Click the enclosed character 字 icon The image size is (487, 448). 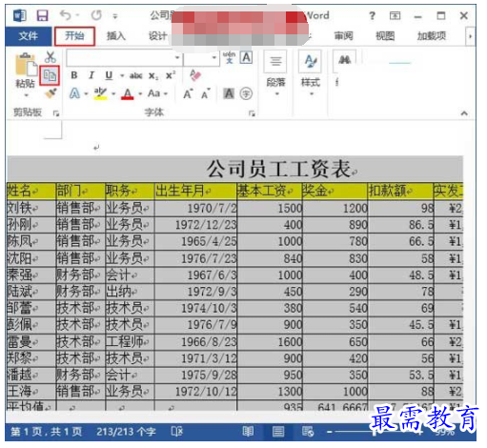(x=246, y=93)
